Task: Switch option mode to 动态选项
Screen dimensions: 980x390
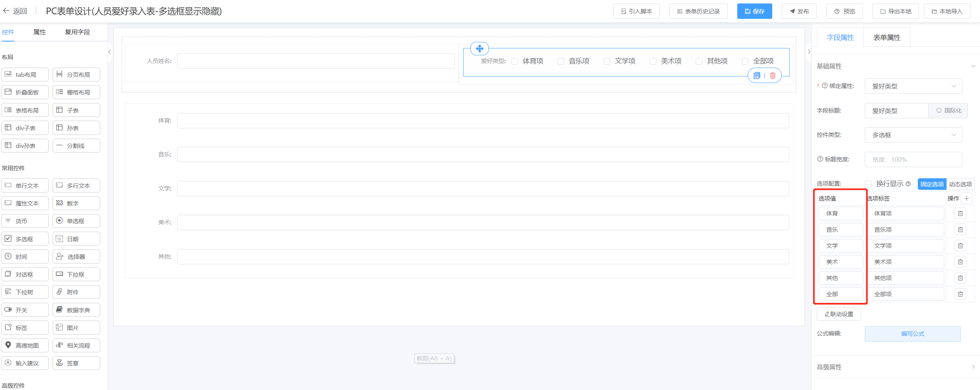Action: point(960,184)
